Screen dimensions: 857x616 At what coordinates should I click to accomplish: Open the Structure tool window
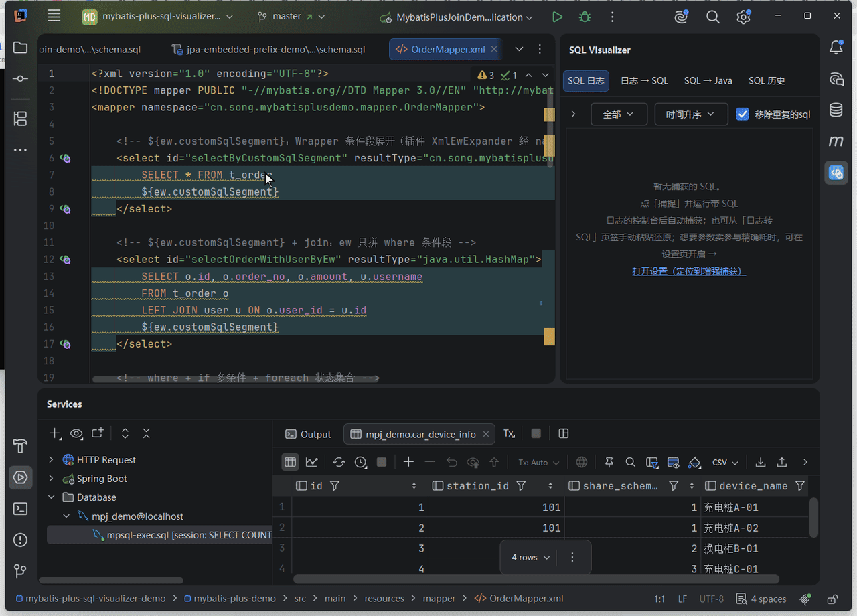click(x=20, y=119)
